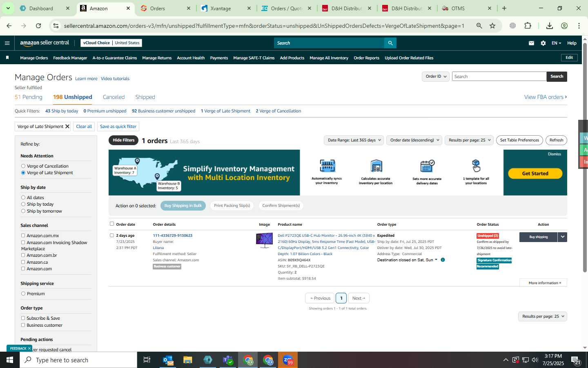Switch to the Pending orders tab
Image resolution: width=588 pixels, height=368 pixels.
29,97
